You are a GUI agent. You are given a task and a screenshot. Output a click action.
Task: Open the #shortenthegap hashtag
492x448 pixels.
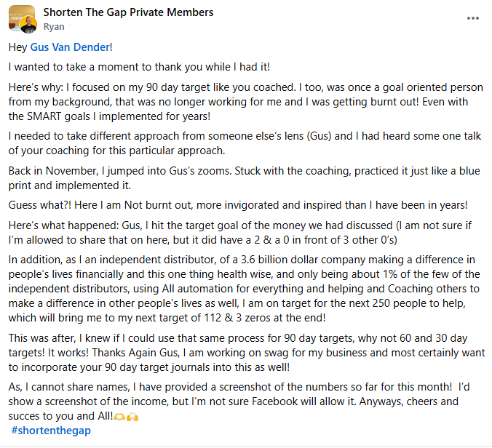[51, 431]
